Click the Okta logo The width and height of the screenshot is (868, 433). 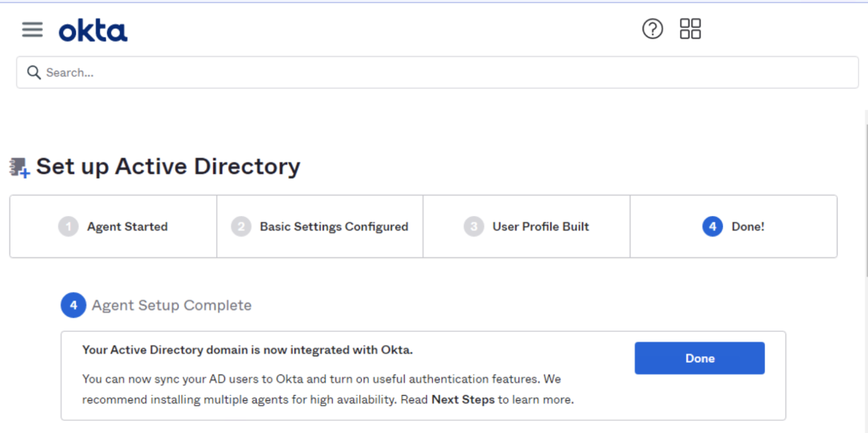93,29
